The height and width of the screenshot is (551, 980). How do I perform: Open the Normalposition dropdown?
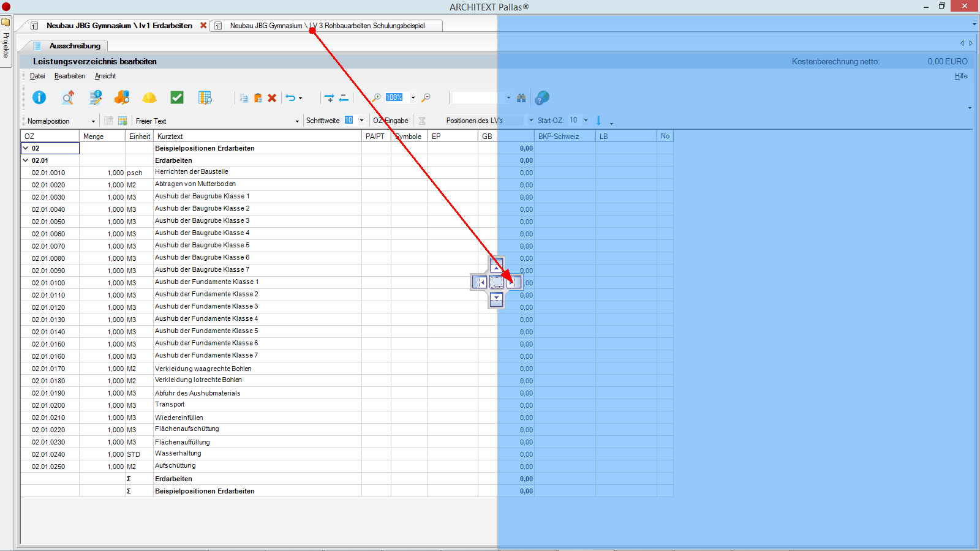(93, 121)
